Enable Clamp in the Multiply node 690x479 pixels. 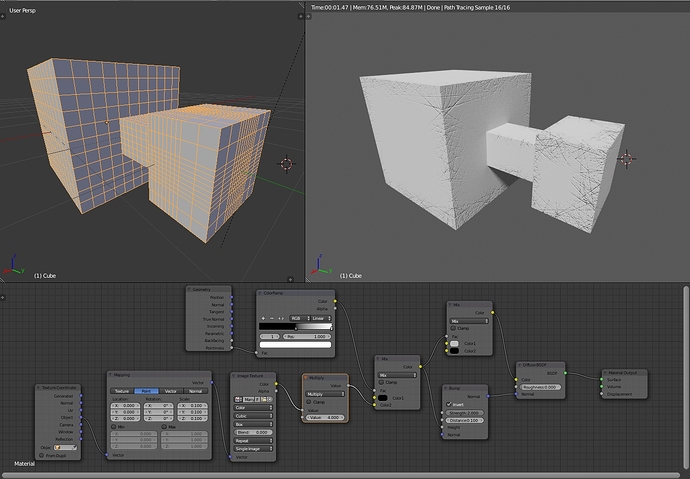pos(308,402)
